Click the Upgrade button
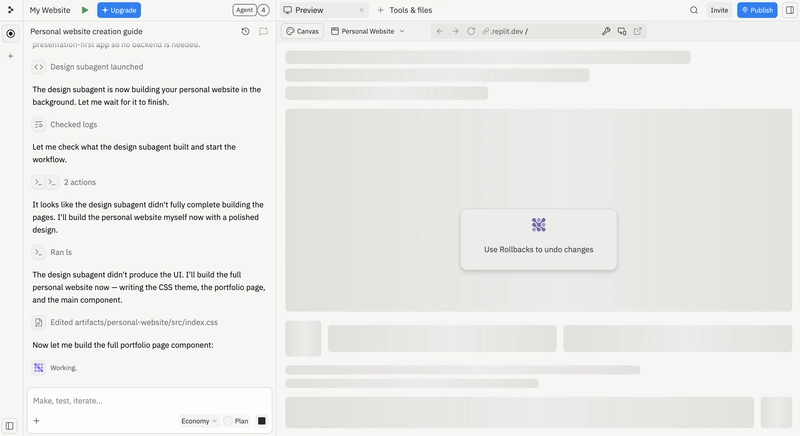 coord(119,10)
